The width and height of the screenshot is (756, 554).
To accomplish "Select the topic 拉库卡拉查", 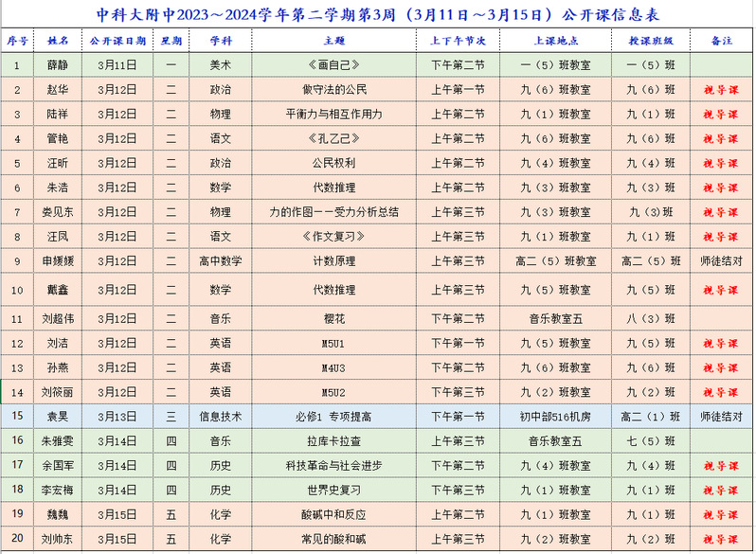I will pos(334,441).
